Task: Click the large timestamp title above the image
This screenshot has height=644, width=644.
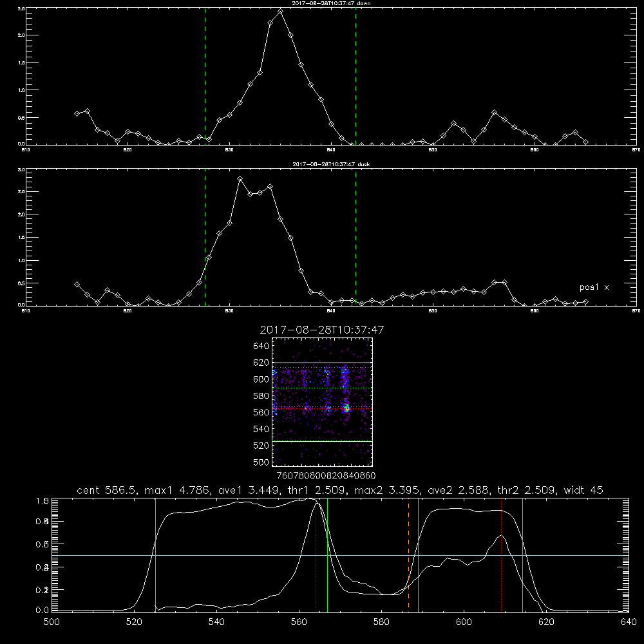Action: [321, 330]
